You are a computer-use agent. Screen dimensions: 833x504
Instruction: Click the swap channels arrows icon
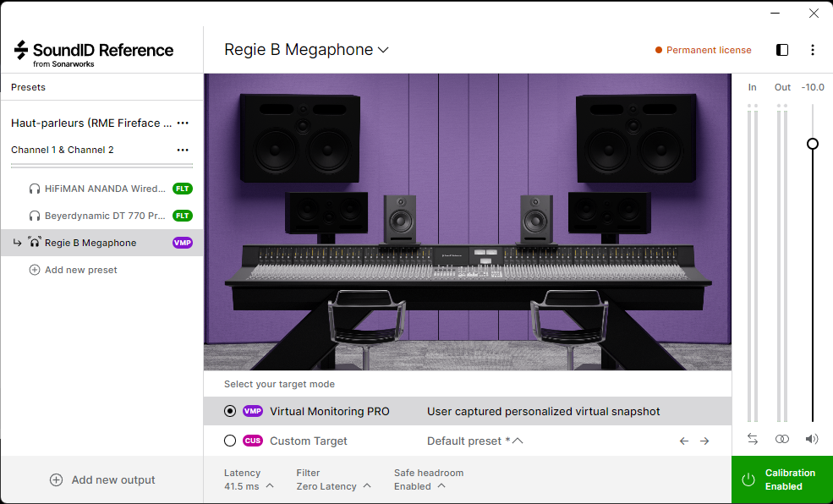point(753,439)
